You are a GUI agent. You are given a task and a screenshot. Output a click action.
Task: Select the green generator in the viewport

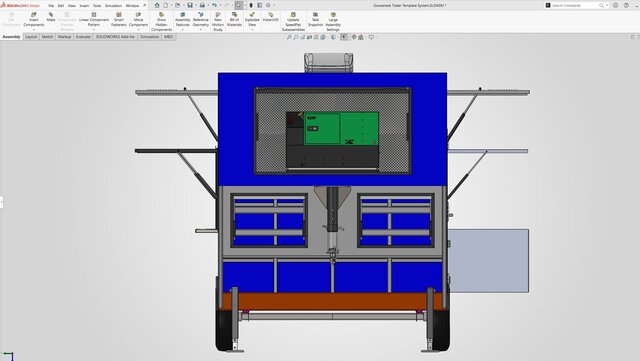point(341,128)
